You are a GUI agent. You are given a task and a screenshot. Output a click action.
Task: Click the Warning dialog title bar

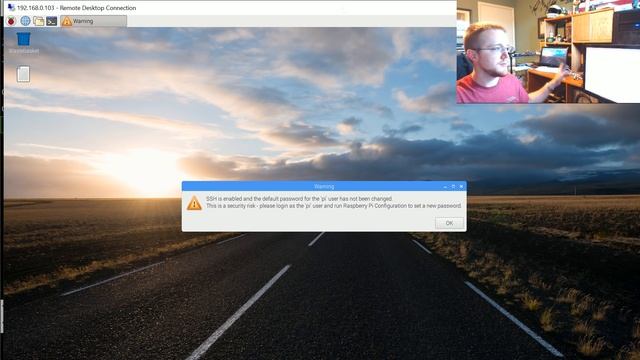pos(324,187)
